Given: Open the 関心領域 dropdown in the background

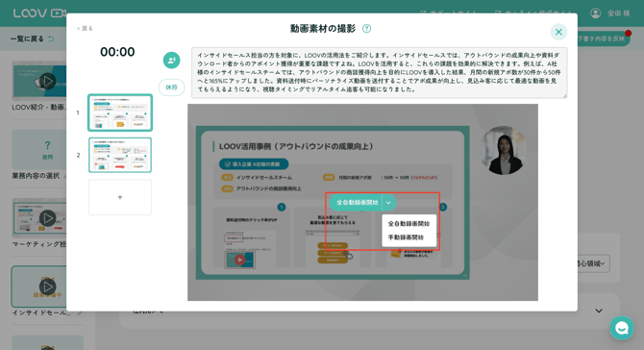Looking at the screenshot, I should (593, 263).
